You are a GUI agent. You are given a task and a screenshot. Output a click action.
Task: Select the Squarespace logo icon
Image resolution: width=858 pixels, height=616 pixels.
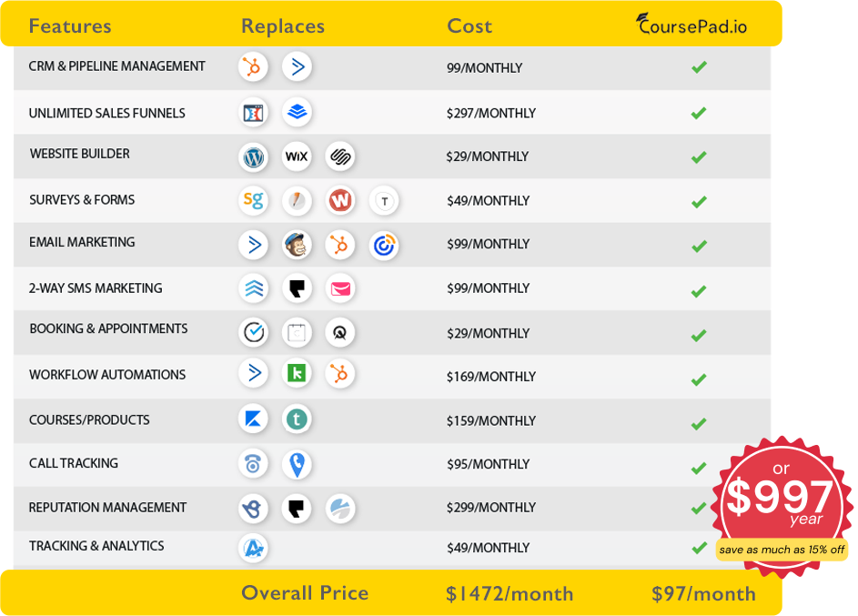click(339, 157)
